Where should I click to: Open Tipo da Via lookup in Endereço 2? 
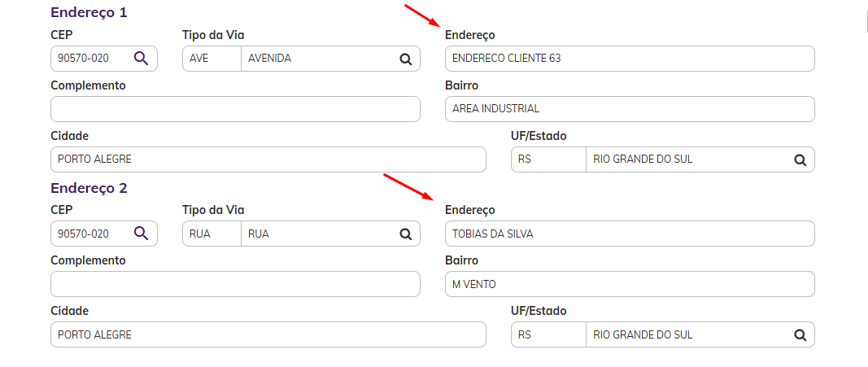pos(406,234)
